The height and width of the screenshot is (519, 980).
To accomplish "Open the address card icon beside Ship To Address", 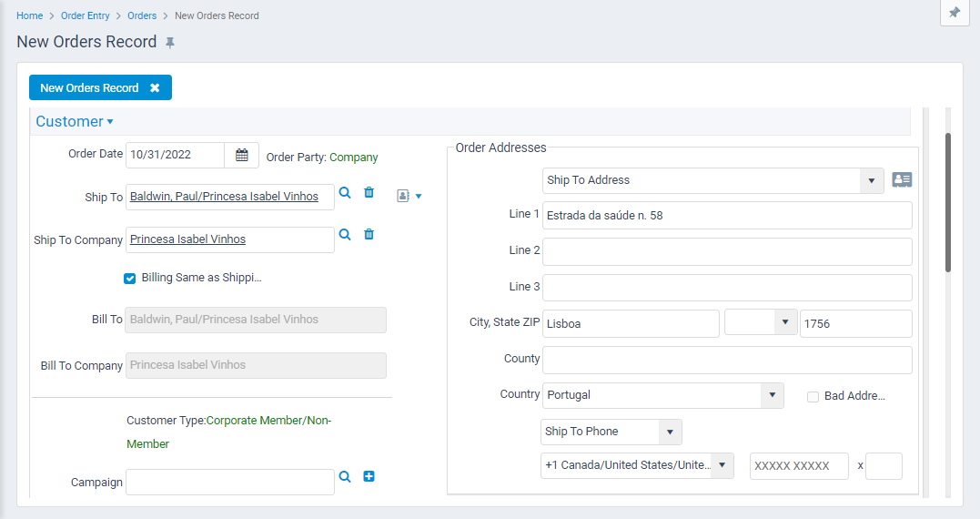I will click(901, 180).
